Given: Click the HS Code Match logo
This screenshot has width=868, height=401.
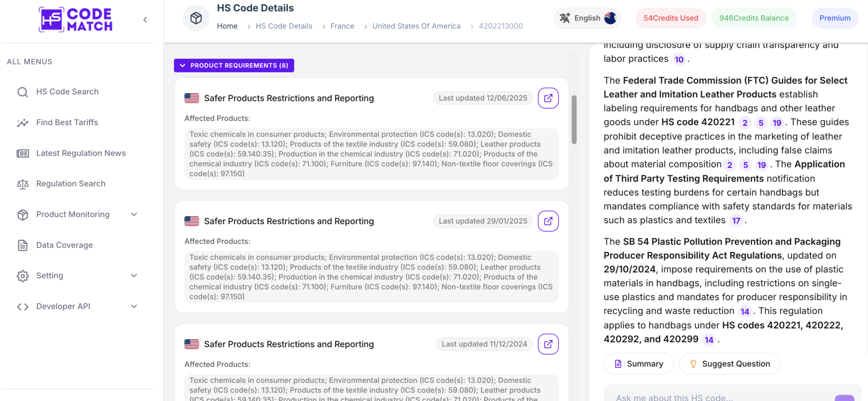Looking at the screenshot, I should [75, 19].
